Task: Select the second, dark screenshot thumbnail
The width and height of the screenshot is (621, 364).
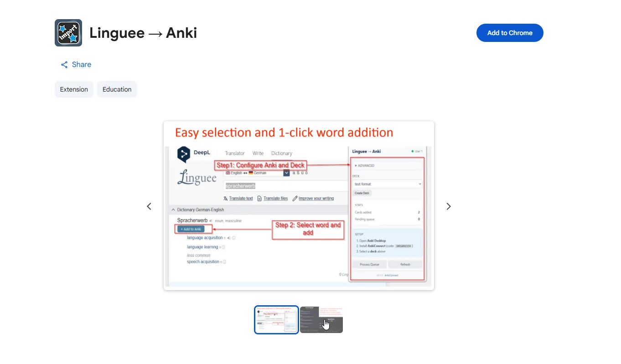Action: tap(321, 320)
